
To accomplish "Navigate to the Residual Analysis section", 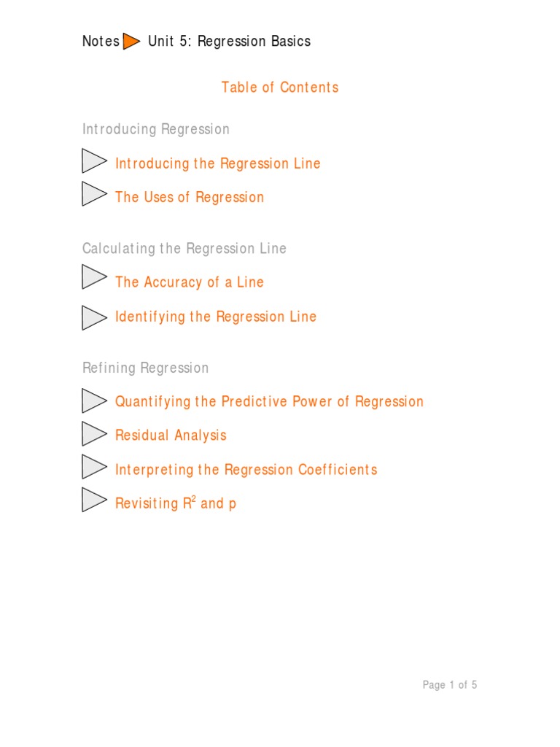I will [171, 436].
